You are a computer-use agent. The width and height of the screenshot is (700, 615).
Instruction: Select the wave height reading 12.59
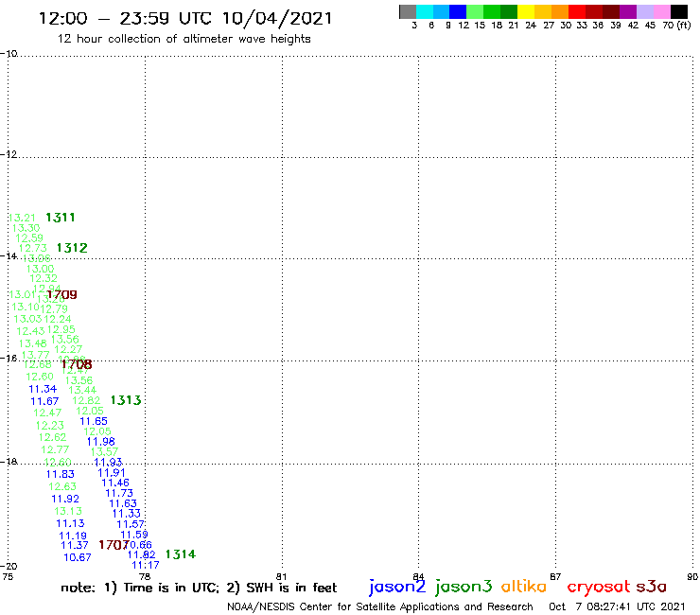[x=29, y=238]
